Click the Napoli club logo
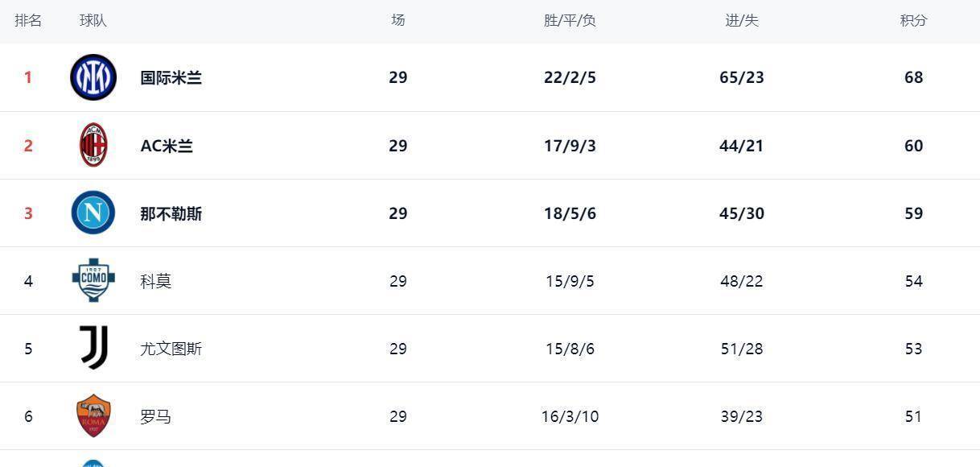Viewport: 980px width, 467px height. (93, 213)
